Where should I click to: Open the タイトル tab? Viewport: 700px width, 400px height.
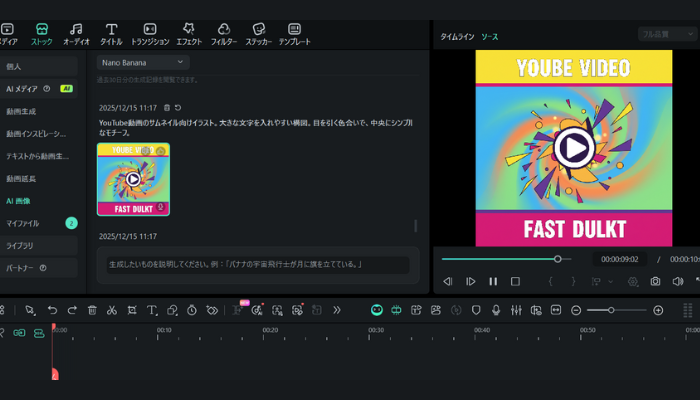pyautogui.click(x=111, y=34)
